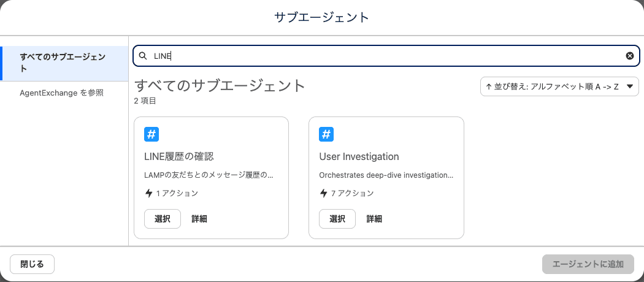Open 詳細 for User Investigation
The height and width of the screenshot is (282, 644).
pos(374,219)
